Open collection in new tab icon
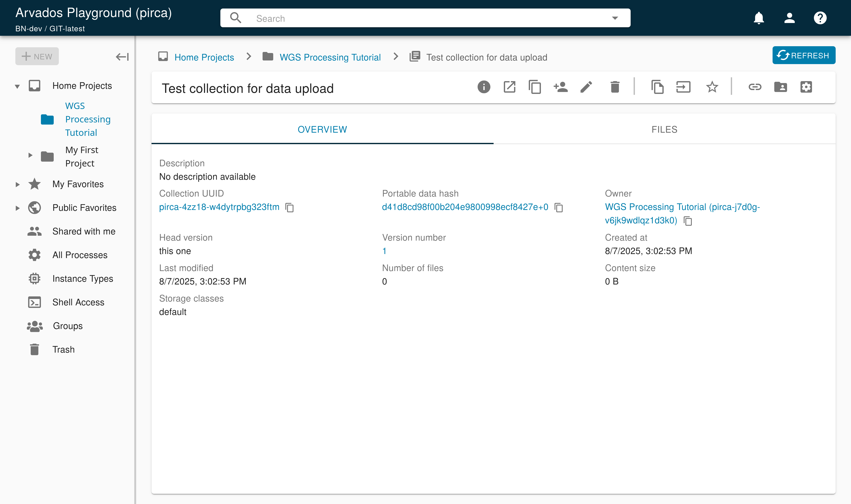This screenshot has height=504, width=851. 509,87
